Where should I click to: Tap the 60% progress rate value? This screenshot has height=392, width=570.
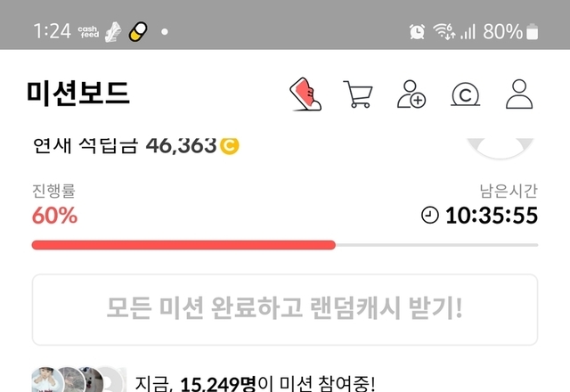pos(55,215)
